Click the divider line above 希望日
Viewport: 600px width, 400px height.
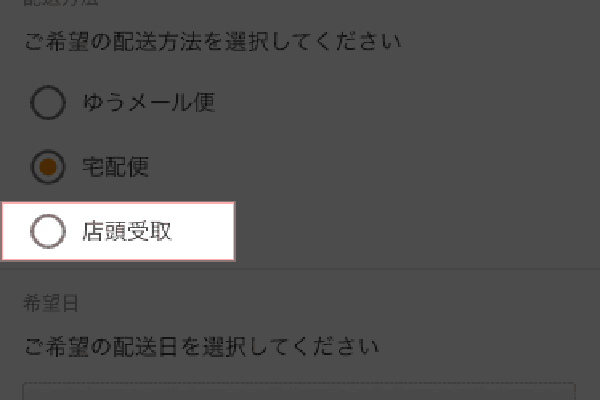click(x=300, y=269)
